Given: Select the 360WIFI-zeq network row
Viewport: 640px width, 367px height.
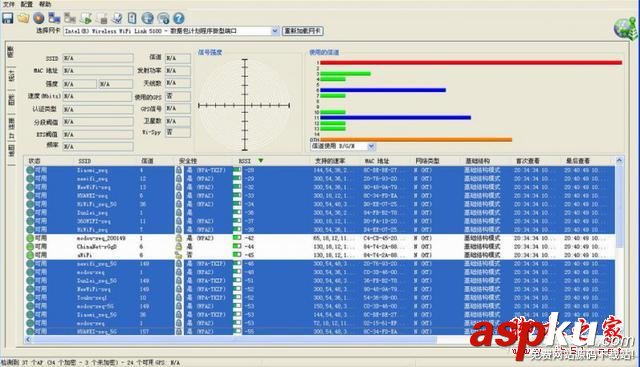Looking at the screenshot, I should (x=320, y=221).
